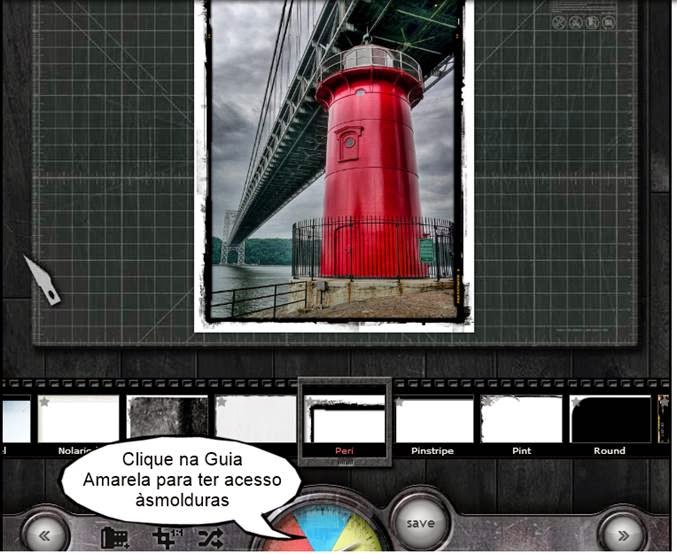Click the Pinstripe label text
This screenshot has height=554, width=677.
point(432,451)
